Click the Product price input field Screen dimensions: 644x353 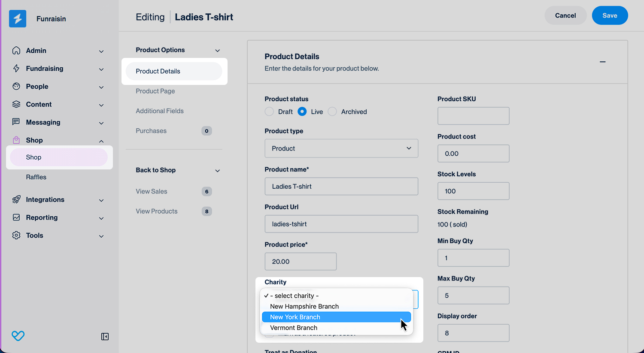pyautogui.click(x=301, y=262)
